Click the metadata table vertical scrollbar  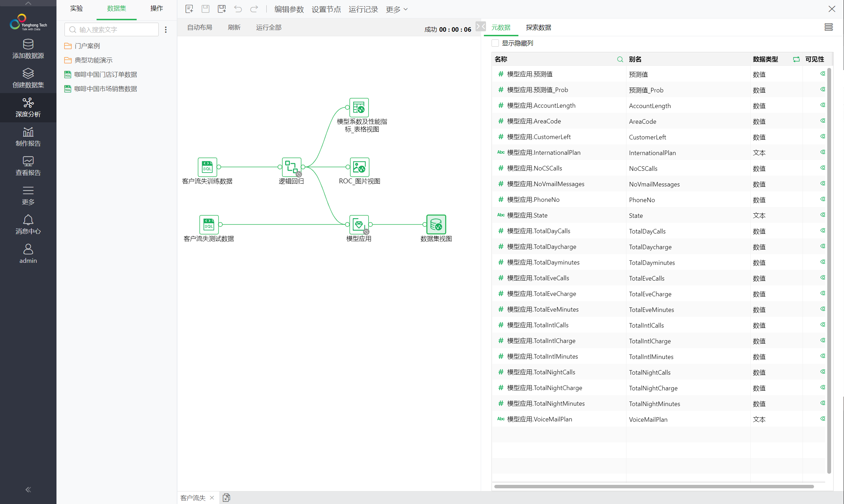click(829, 270)
